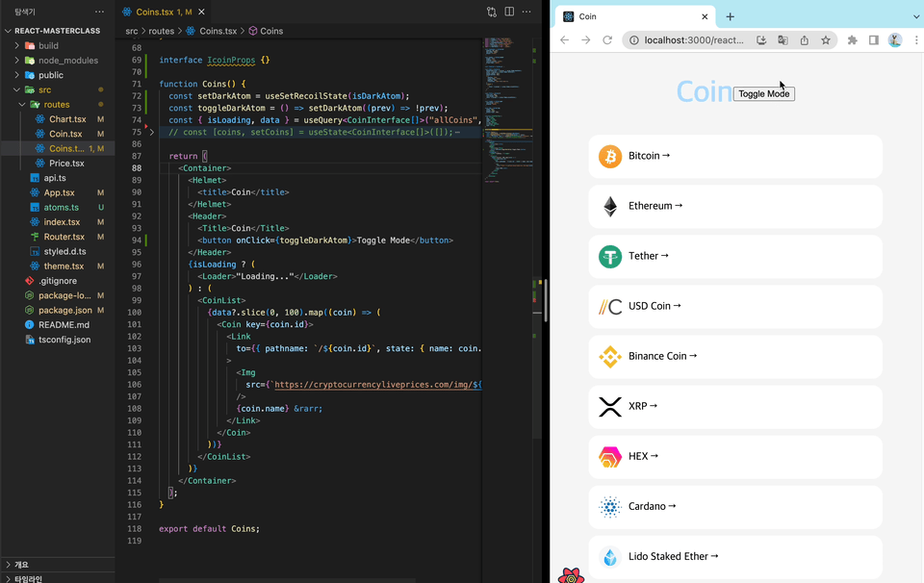The image size is (924, 583).
Task: Open editor more actions menu
Action: click(x=526, y=12)
